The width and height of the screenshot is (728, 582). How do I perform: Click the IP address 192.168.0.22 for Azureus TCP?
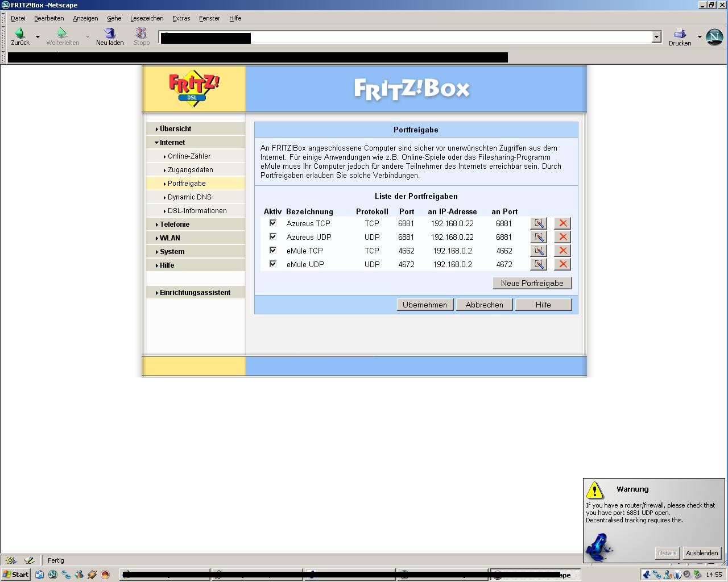pyautogui.click(x=452, y=223)
